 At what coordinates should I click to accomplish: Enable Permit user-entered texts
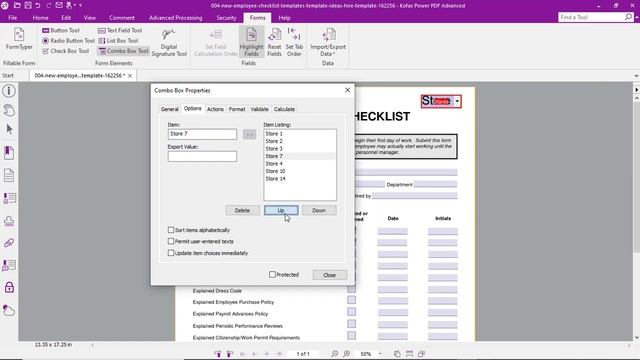(x=171, y=241)
